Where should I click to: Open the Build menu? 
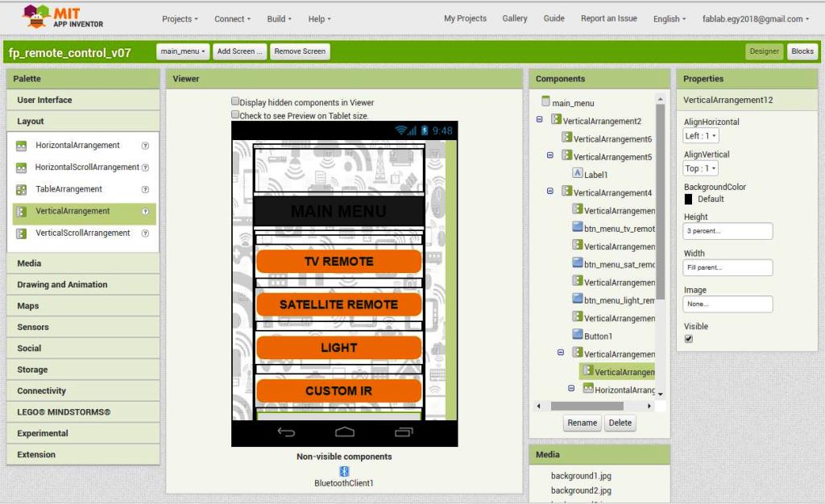[279, 19]
